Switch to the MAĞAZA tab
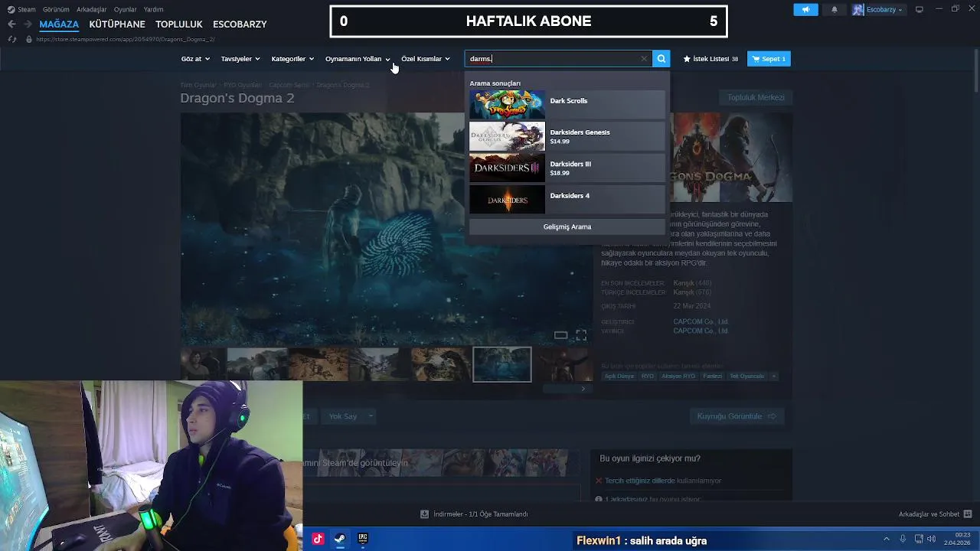This screenshot has height=551, width=980. point(59,24)
